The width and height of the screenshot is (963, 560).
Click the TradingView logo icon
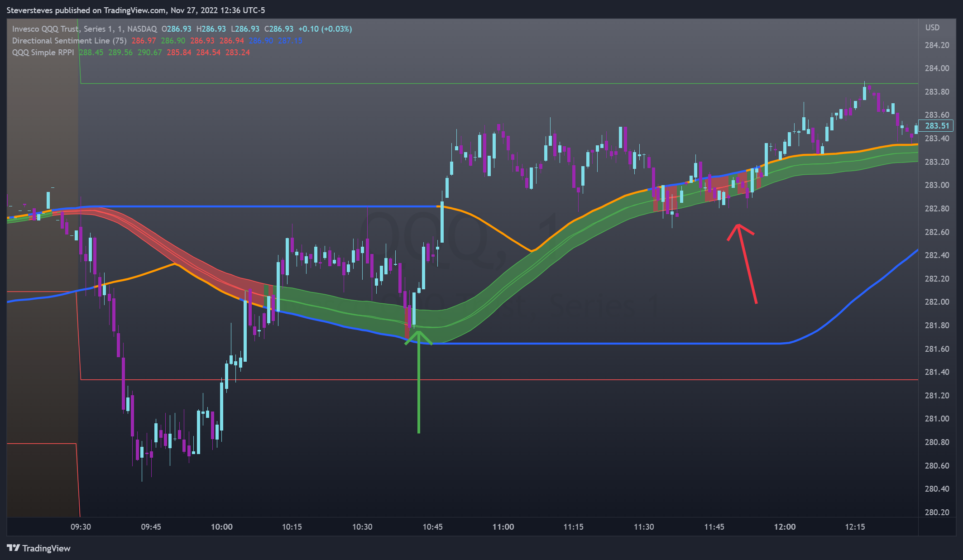pos(14,548)
